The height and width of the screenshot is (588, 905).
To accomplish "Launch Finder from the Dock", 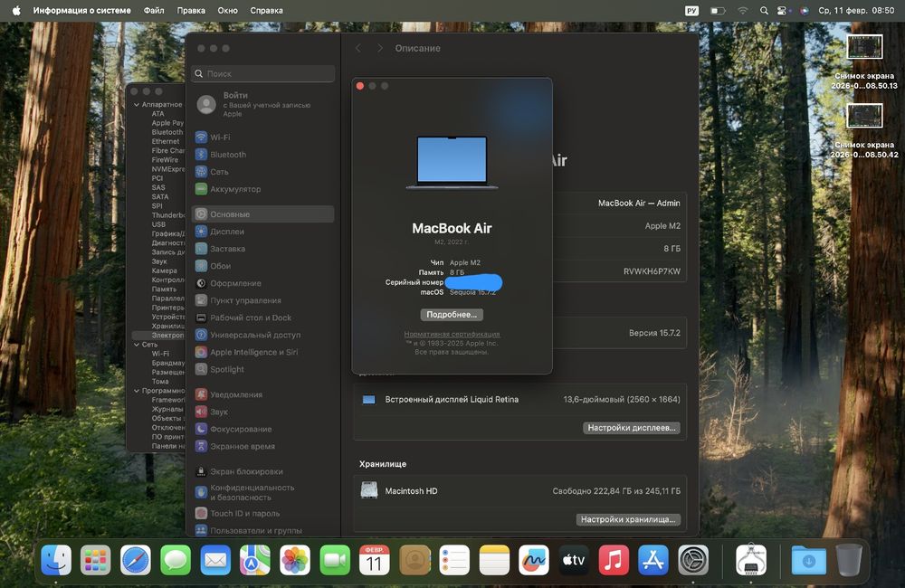I will click(x=56, y=560).
